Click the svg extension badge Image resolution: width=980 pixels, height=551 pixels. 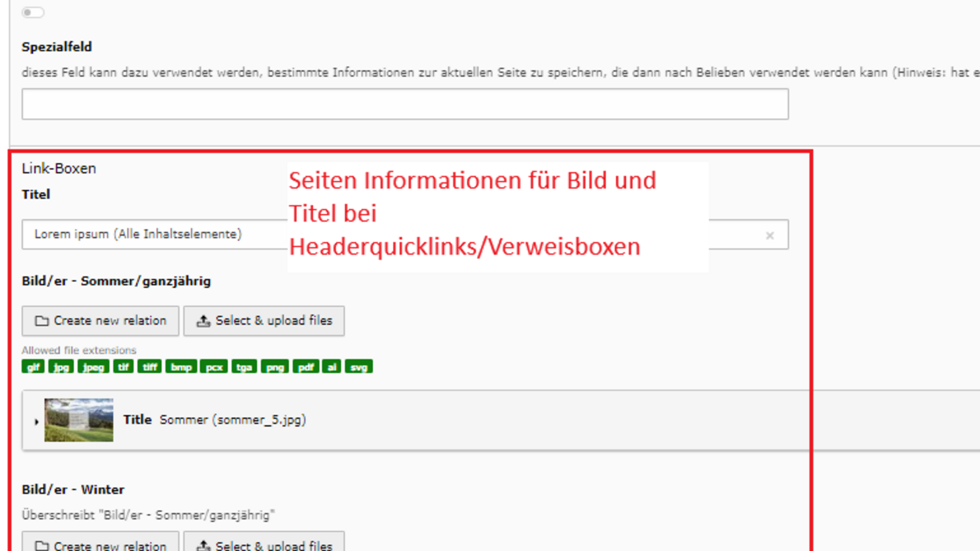click(359, 367)
